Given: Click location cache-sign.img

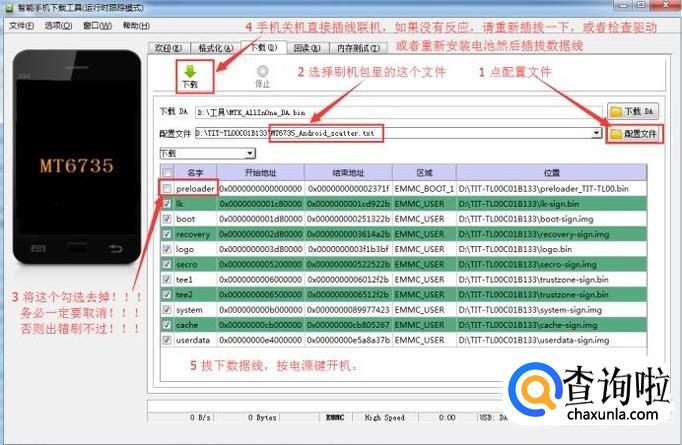Looking at the screenshot, I should pos(528,325).
